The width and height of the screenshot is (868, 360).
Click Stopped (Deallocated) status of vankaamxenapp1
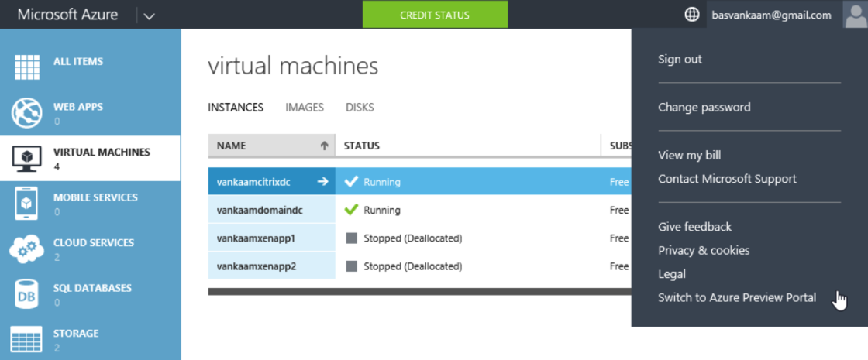(x=413, y=238)
